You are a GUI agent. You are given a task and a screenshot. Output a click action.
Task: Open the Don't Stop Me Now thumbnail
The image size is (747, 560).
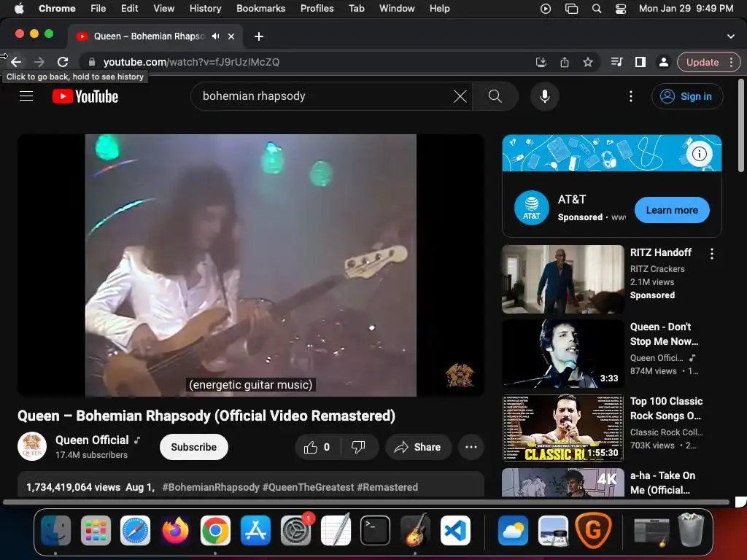click(562, 354)
